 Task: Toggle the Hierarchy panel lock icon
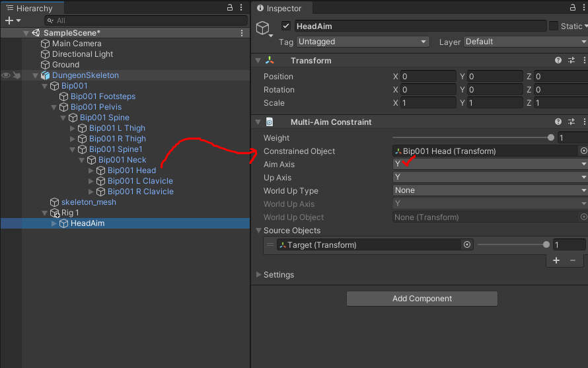(230, 7)
